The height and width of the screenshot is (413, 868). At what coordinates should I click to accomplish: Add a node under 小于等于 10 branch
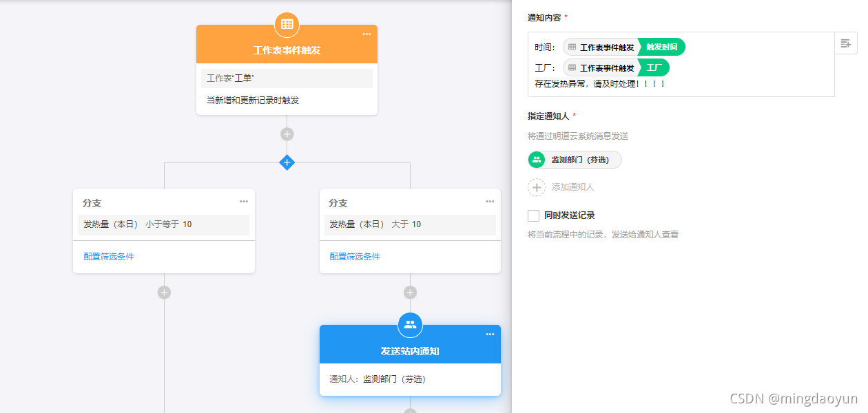tap(164, 293)
